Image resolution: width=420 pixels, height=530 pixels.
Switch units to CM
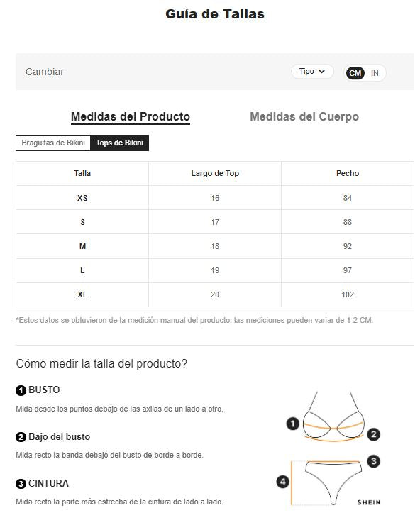355,73
